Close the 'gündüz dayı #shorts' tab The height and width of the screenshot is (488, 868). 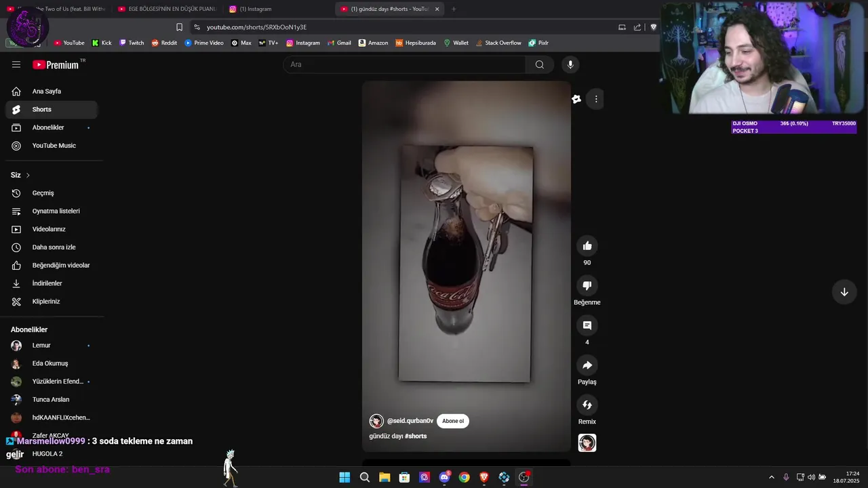[x=437, y=9]
